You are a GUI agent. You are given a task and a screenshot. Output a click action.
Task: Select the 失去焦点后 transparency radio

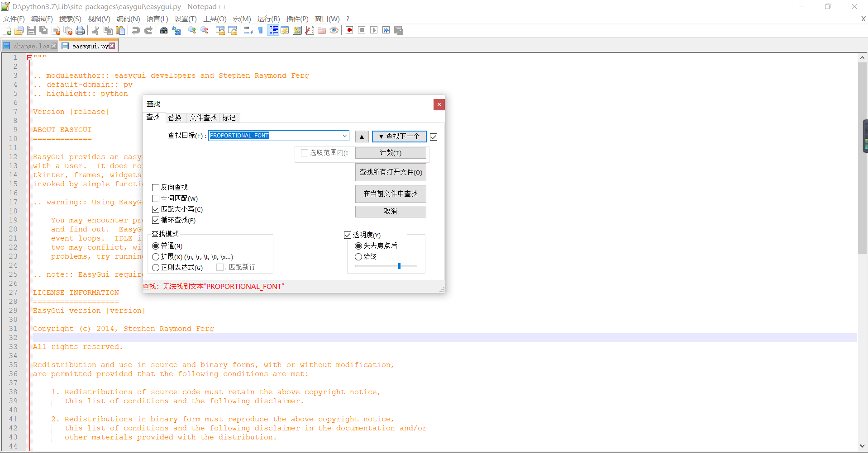point(358,246)
